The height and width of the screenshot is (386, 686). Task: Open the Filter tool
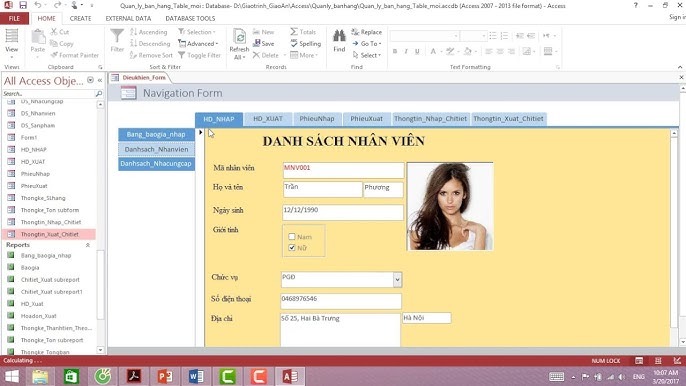(x=117, y=41)
